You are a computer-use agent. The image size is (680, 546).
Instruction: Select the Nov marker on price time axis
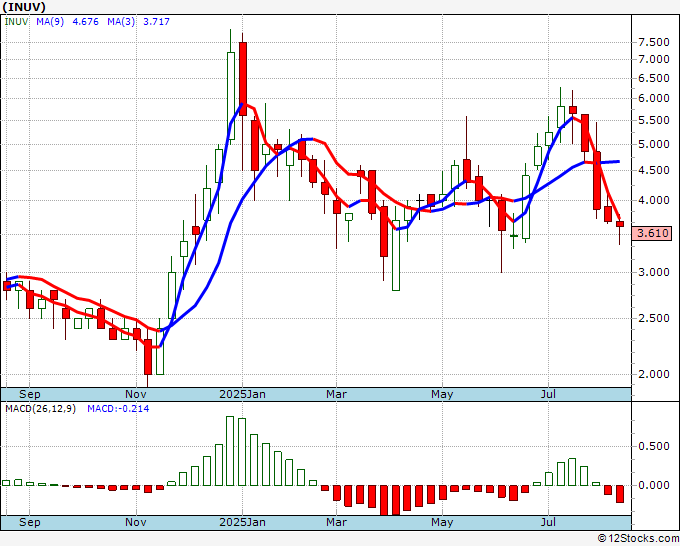pos(136,394)
